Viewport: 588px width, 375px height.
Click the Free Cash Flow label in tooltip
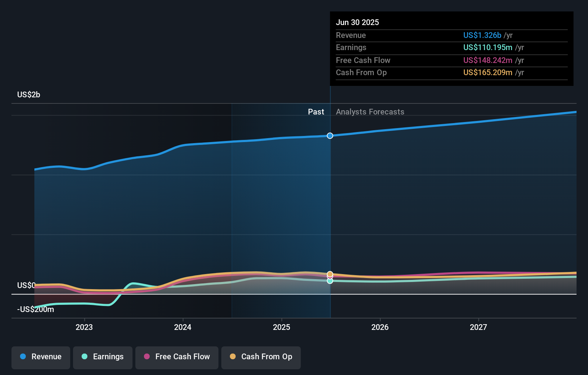click(363, 60)
